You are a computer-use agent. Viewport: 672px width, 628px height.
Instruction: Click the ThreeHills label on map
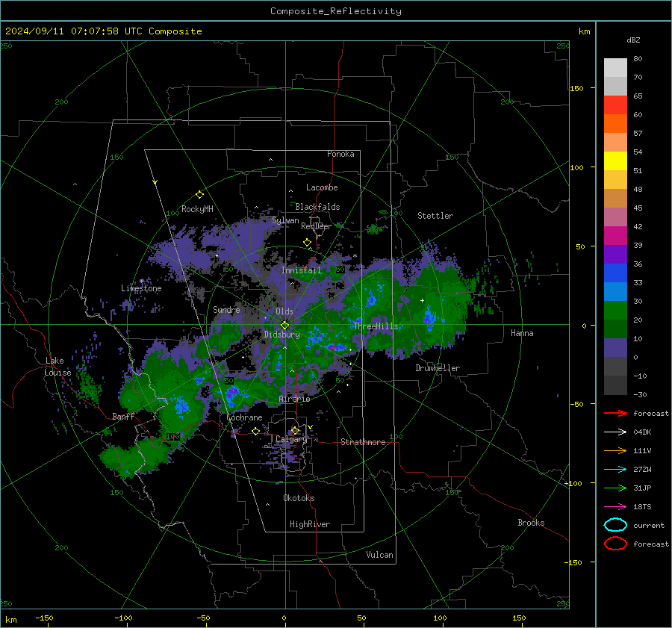click(x=376, y=326)
